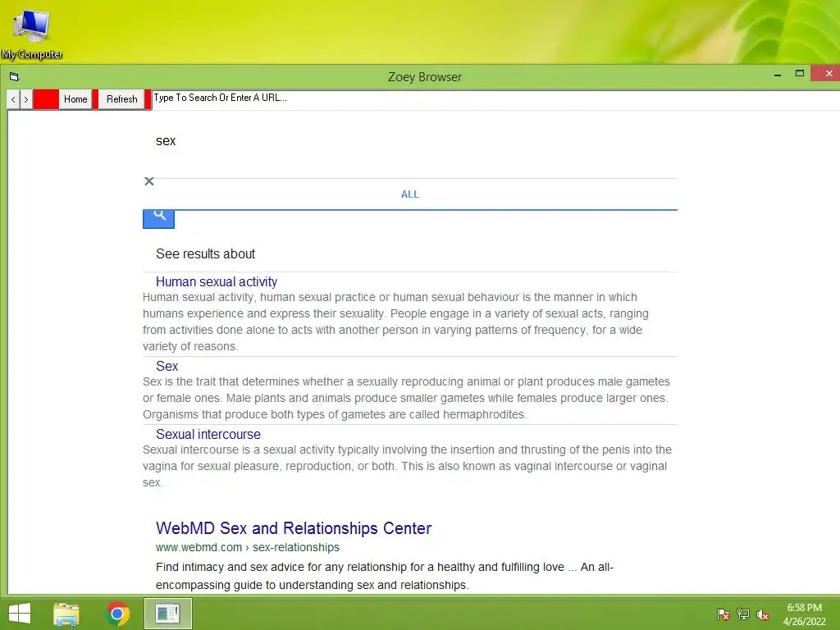Open WebMD Sex and Relationships Center
Viewport: 840px width, 630px height.
[x=294, y=528]
